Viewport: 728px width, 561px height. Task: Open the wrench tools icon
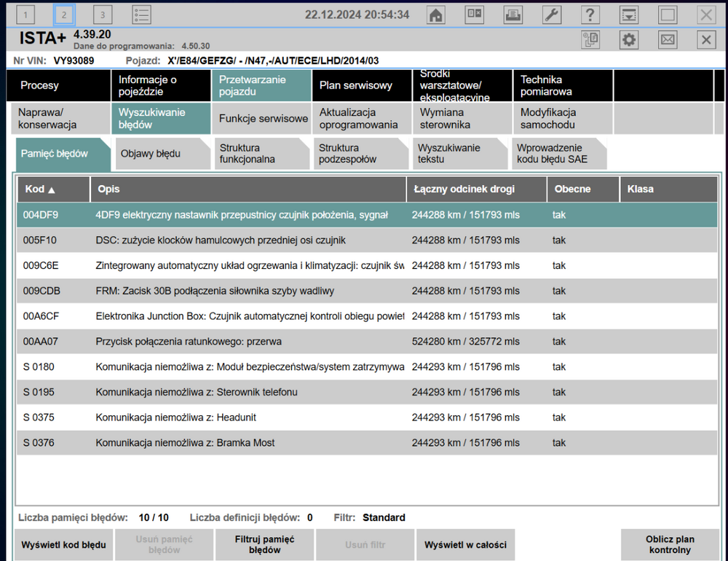point(552,15)
